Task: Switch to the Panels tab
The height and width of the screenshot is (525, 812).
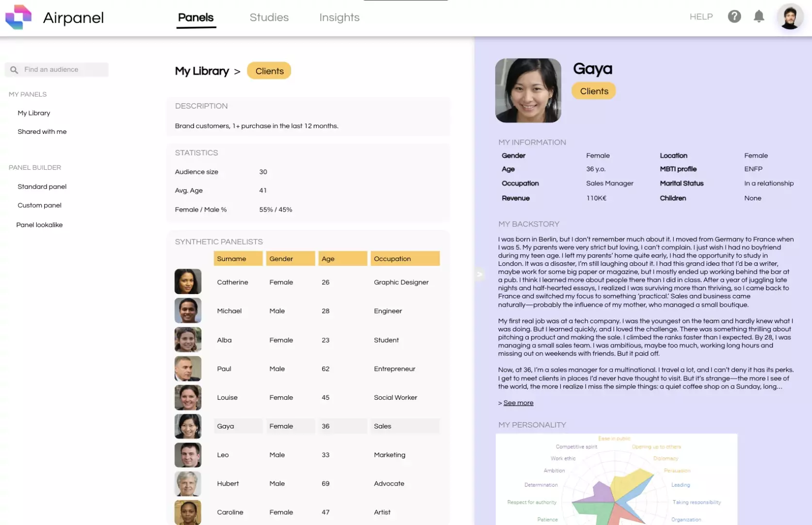Action: pos(196,17)
